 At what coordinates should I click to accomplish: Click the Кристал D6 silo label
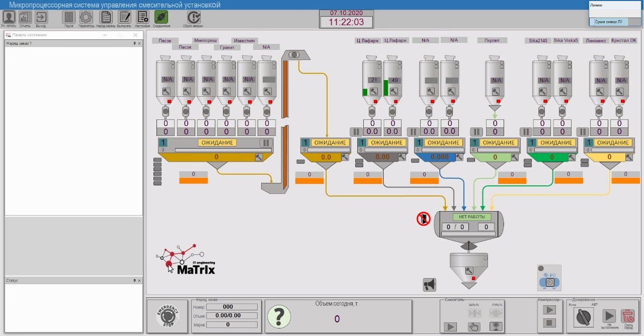coord(624,40)
